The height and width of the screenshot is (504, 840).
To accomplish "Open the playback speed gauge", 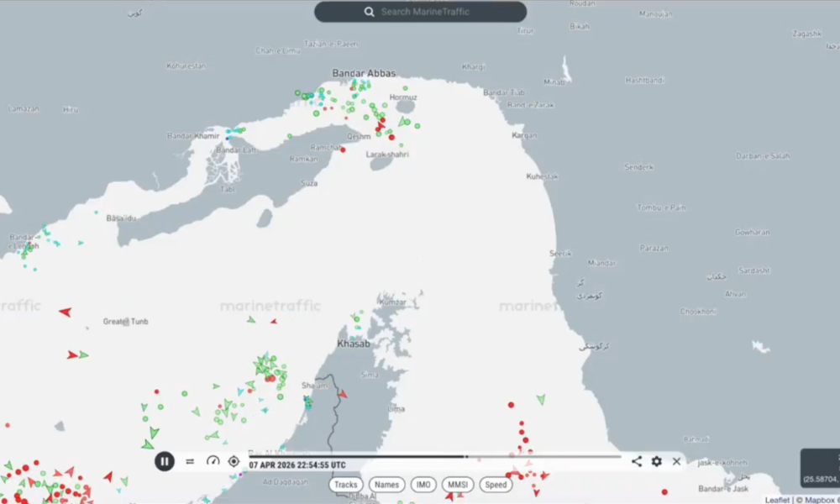I will pos(213,461).
